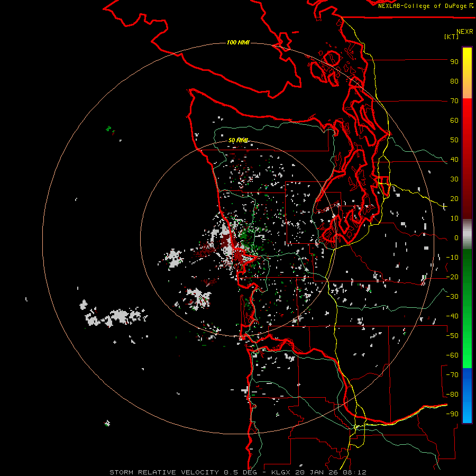Click the 10 value on velocity scale
This screenshot has height=476, width=476.
454,218
